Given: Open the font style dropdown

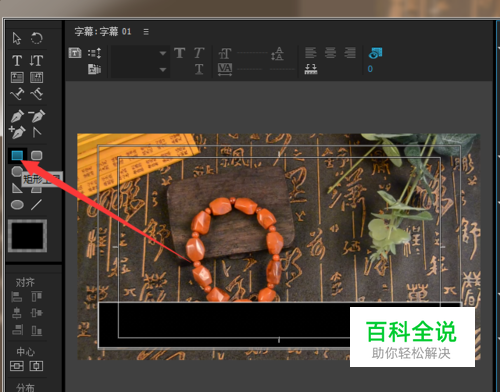Looking at the screenshot, I should (x=139, y=70).
